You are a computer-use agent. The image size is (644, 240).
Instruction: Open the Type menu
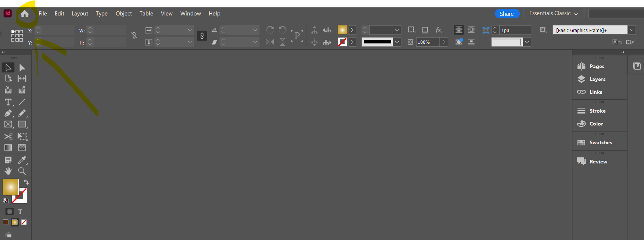pyautogui.click(x=102, y=14)
